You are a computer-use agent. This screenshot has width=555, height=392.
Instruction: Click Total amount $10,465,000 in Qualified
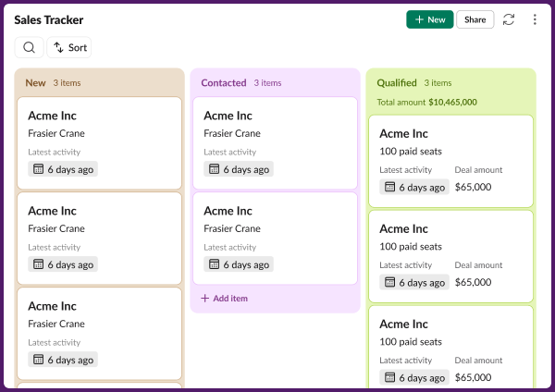pyautogui.click(x=426, y=103)
